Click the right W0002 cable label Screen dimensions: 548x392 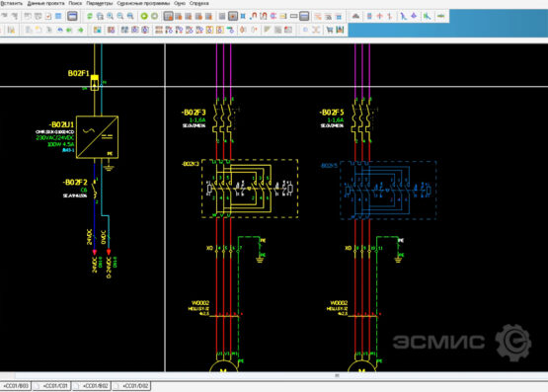tap(339, 303)
